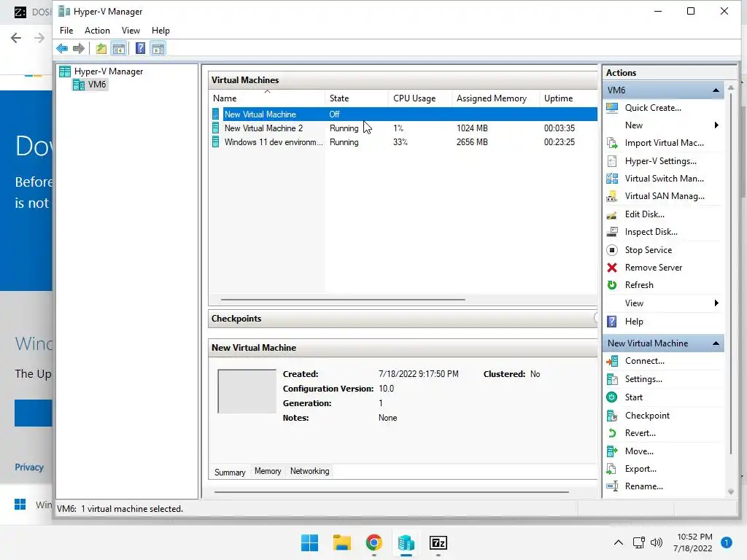Switch to the Summary tab
This screenshot has height=560, width=747.
tap(230, 472)
